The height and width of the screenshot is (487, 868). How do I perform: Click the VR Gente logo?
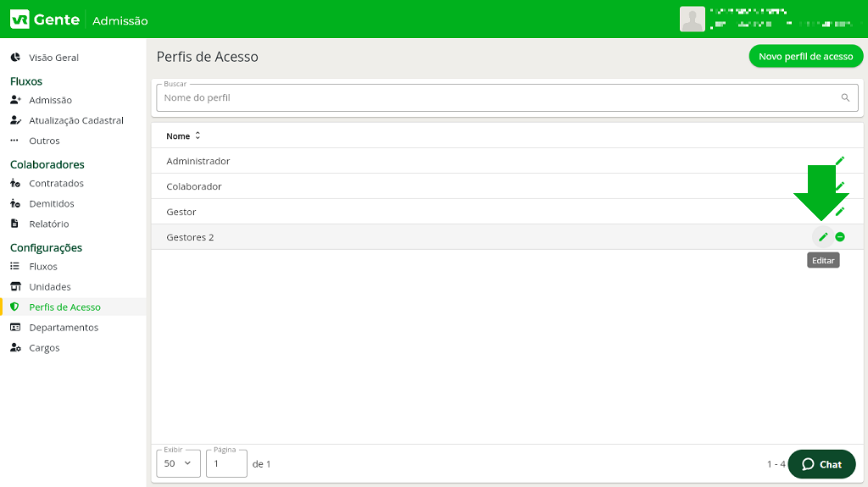pos(45,19)
